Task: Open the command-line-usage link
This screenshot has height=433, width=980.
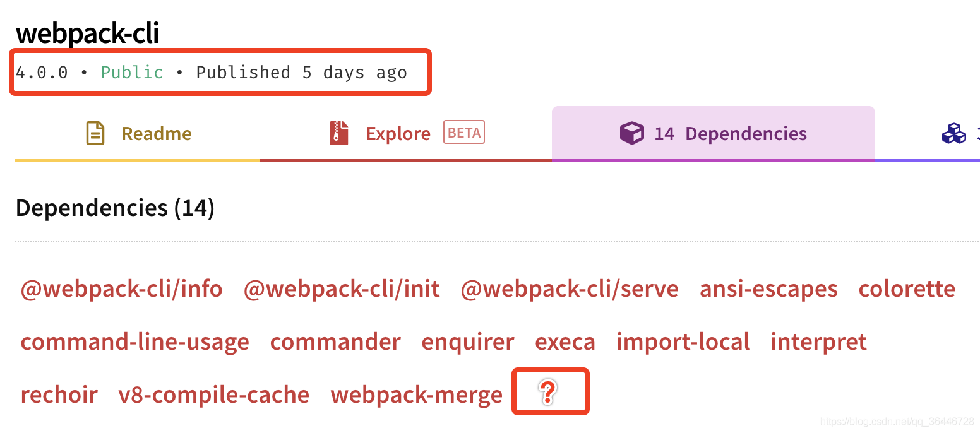Action: (x=135, y=342)
